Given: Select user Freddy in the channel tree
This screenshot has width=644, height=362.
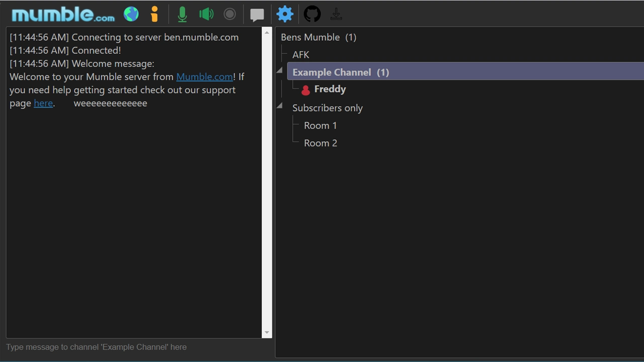Looking at the screenshot, I should (330, 89).
